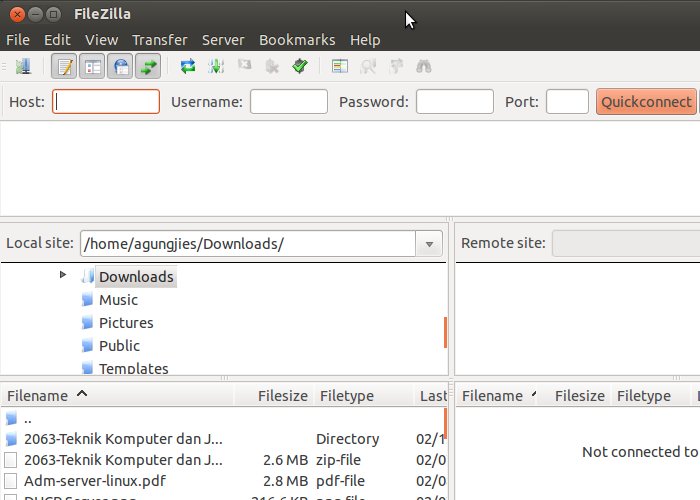Screen dimensions: 700x500
Task: Select Adm-server-linux.pdf file
Action: [222, 481]
